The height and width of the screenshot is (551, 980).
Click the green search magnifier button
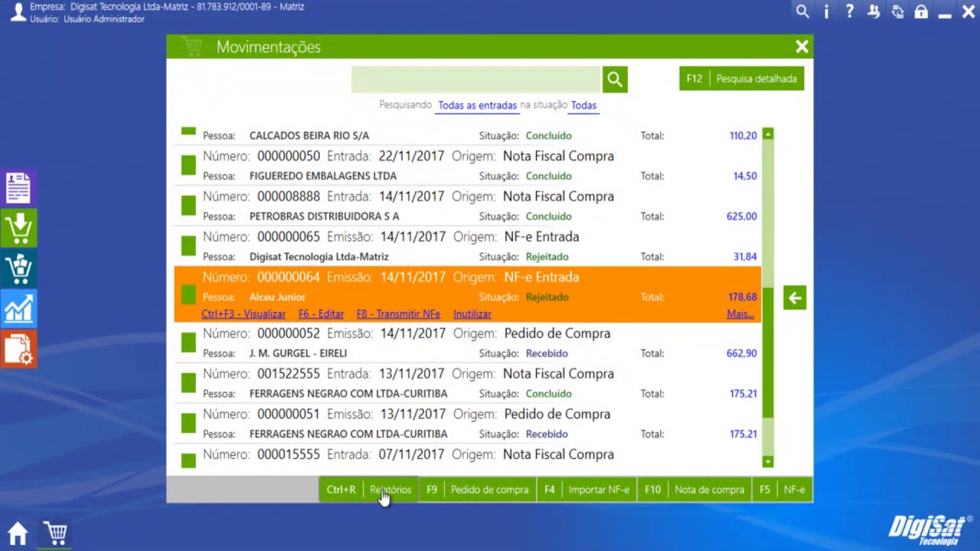click(615, 80)
